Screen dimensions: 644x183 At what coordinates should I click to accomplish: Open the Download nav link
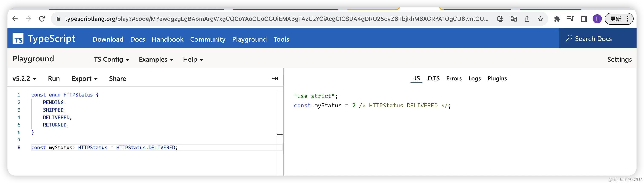(108, 39)
